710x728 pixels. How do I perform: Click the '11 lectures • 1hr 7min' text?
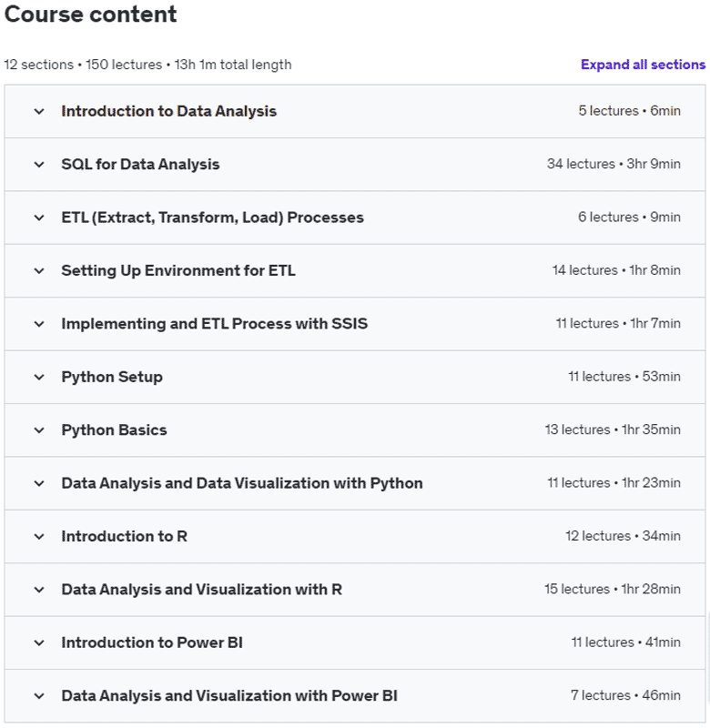click(x=618, y=323)
